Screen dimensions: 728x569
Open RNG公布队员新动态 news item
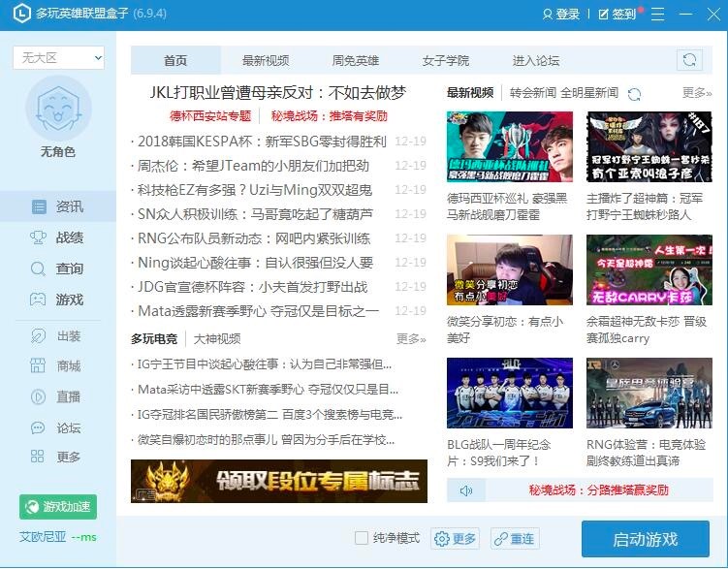(254, 238)
